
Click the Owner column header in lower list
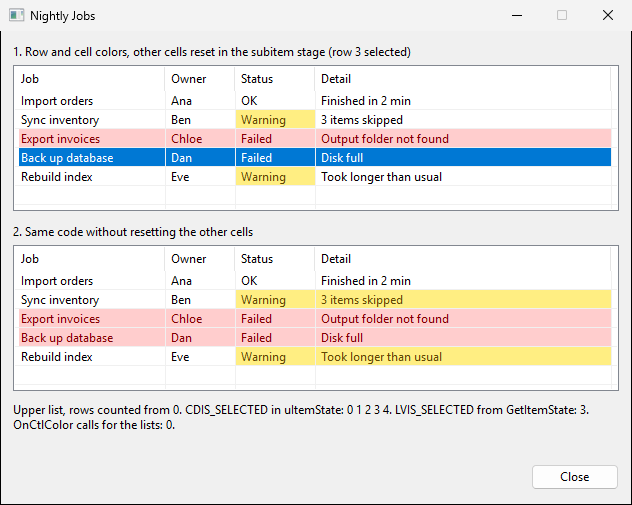coord(200,259)
